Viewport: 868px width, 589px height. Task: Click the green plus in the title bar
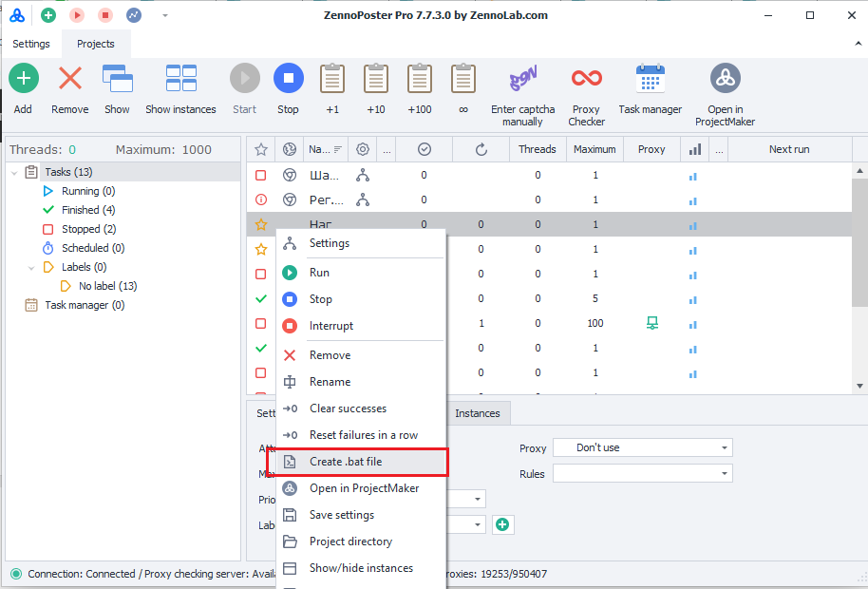click(48, 15)
